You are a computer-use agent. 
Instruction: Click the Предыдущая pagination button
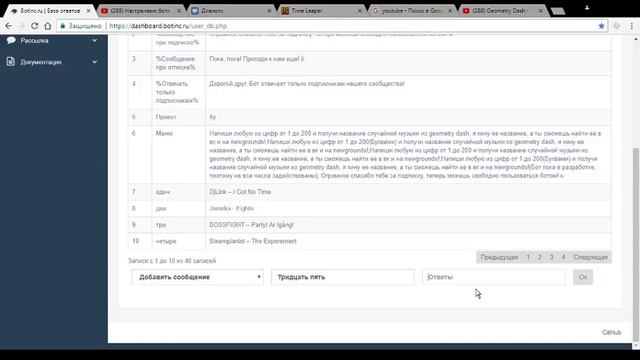pos(499,257)
